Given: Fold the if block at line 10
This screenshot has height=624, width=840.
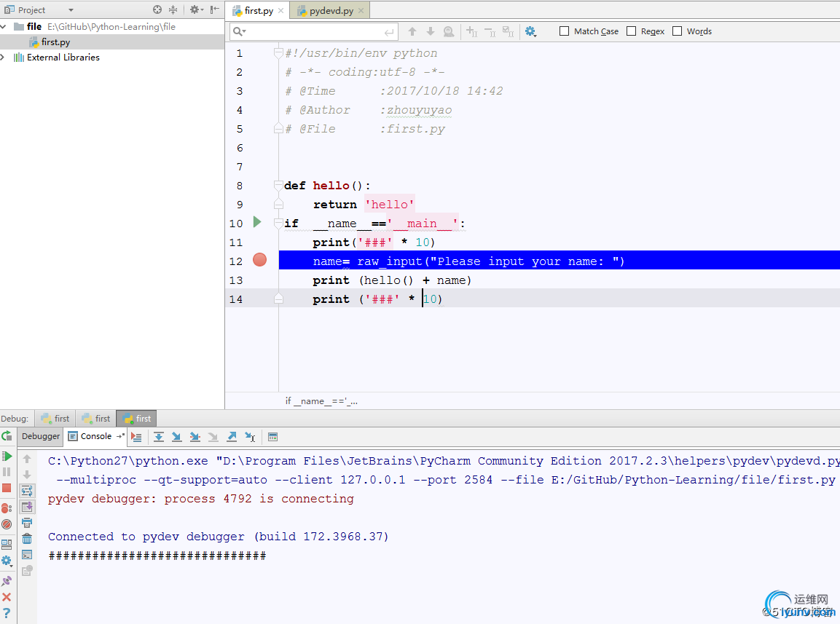Looking at the screenshot, I should click(278, 224).
